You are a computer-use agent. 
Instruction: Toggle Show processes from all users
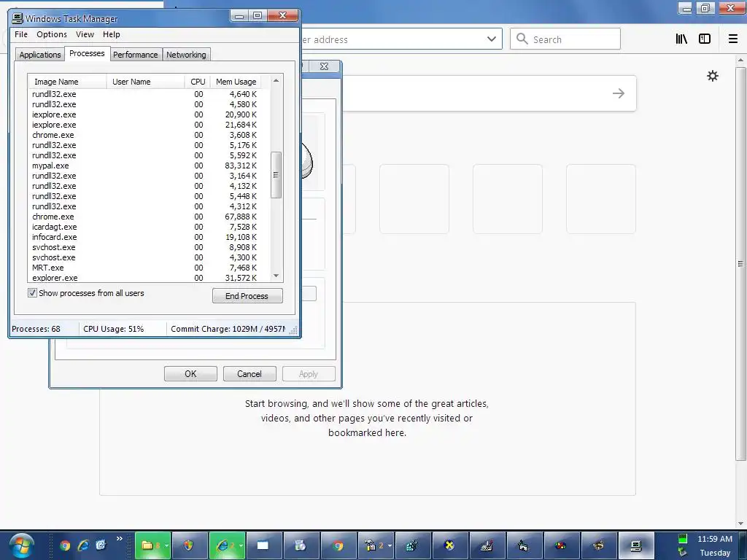click(x=32, y=293)
